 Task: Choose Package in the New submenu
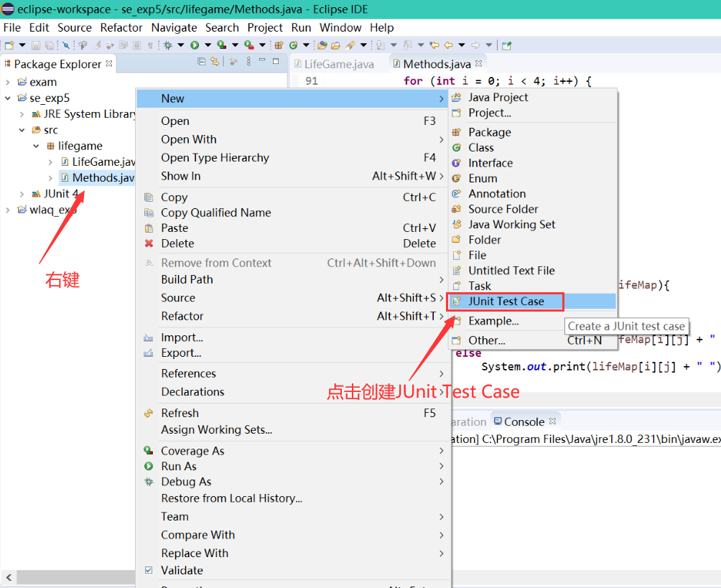point(532,132)
